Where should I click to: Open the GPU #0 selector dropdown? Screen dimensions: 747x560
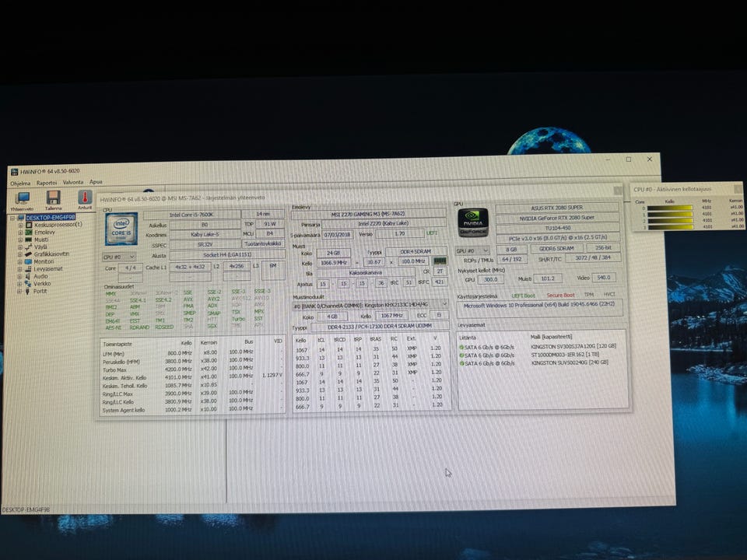click(x=472, y=250)
